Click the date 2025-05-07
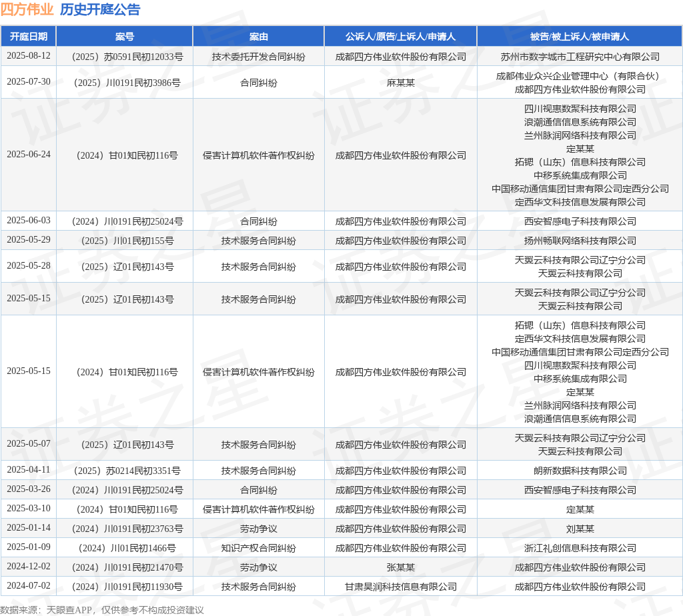The image size is (683, 616). 29,443
